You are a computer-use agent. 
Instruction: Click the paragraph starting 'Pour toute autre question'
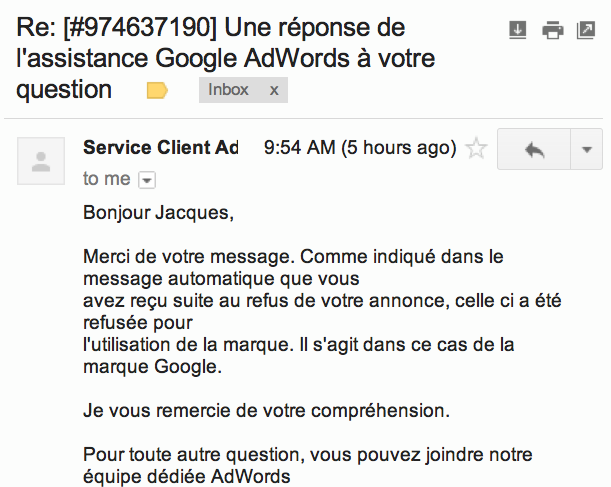click(x=307, y=465)
